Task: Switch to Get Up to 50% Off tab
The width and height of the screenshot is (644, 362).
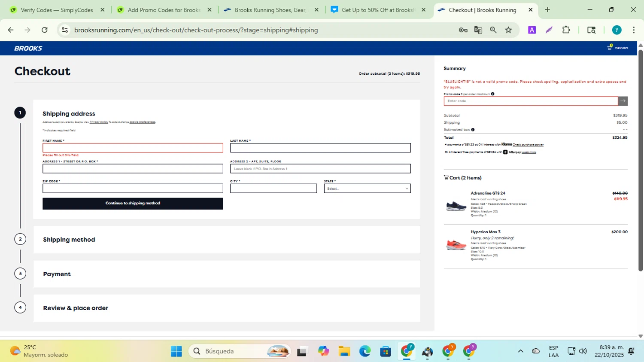Action: [x=378, y=10]
